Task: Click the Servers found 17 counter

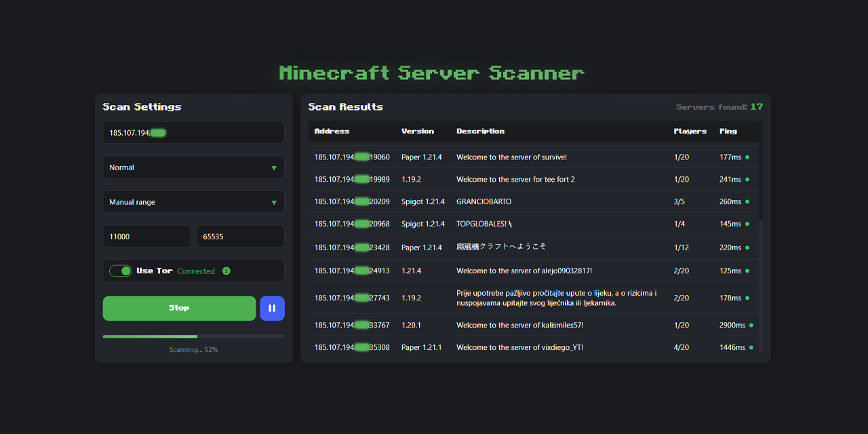Action: coord(718,106)
